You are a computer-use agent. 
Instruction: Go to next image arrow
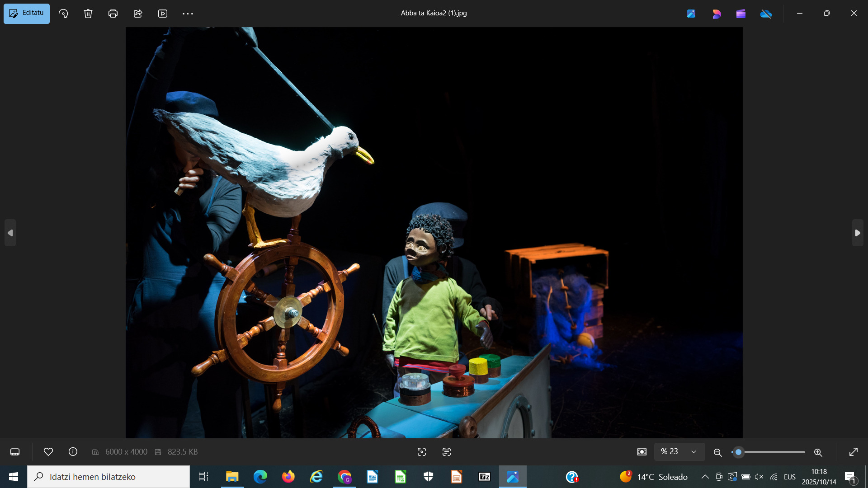858,233
